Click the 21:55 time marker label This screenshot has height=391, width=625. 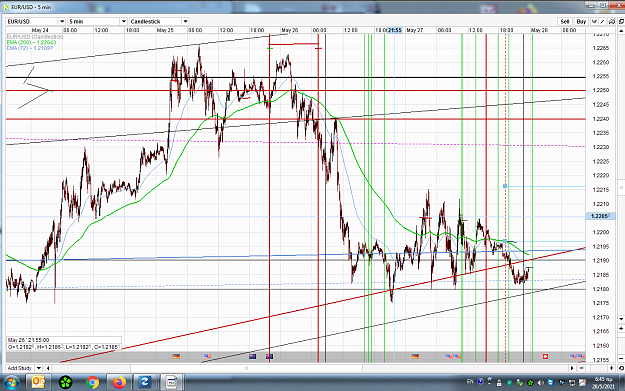(395, 30)
